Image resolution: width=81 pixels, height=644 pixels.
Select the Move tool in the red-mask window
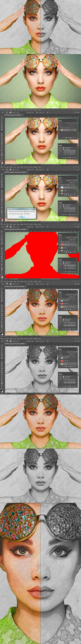click(x=2, y=231)
